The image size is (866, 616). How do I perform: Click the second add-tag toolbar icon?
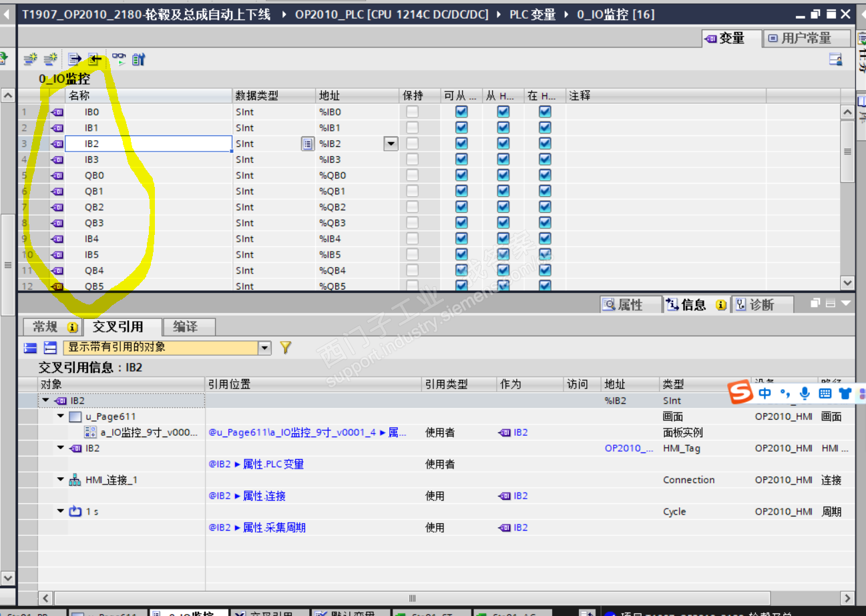point(50,59)
